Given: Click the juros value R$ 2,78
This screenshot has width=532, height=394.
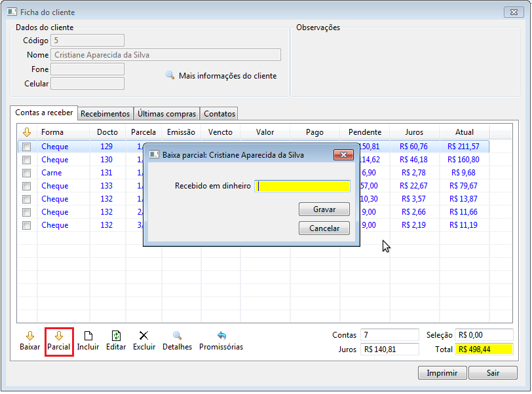Looking at the screenshot, I should (413, 173).
